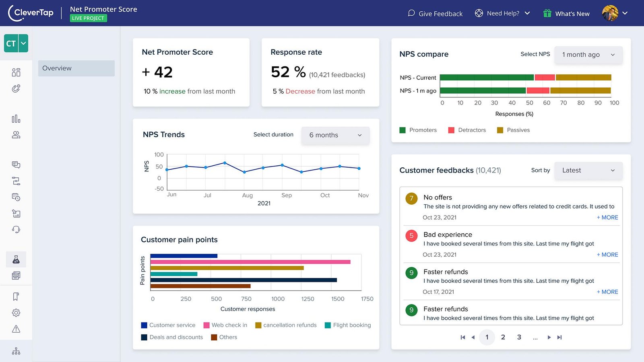Open the Select NPS '1 month ago' dropdown
Image resolution: width=644 pixels, height=362 pixels.
point(588,55)
